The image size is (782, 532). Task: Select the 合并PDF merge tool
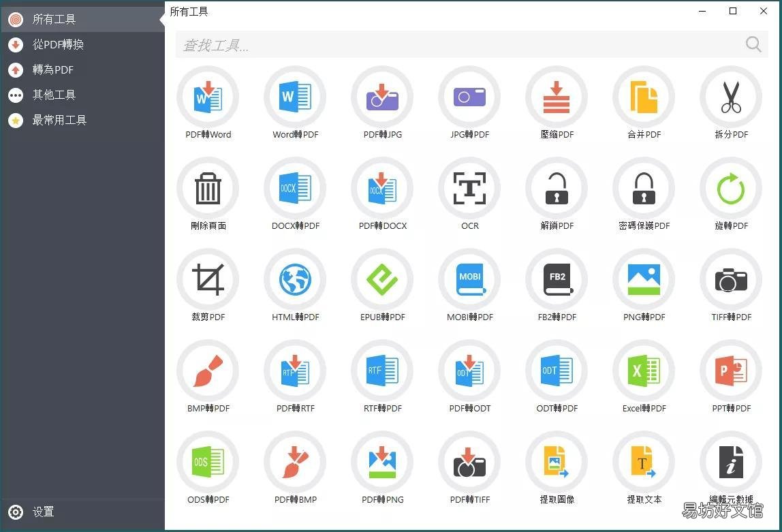click(x=644, y=97)
